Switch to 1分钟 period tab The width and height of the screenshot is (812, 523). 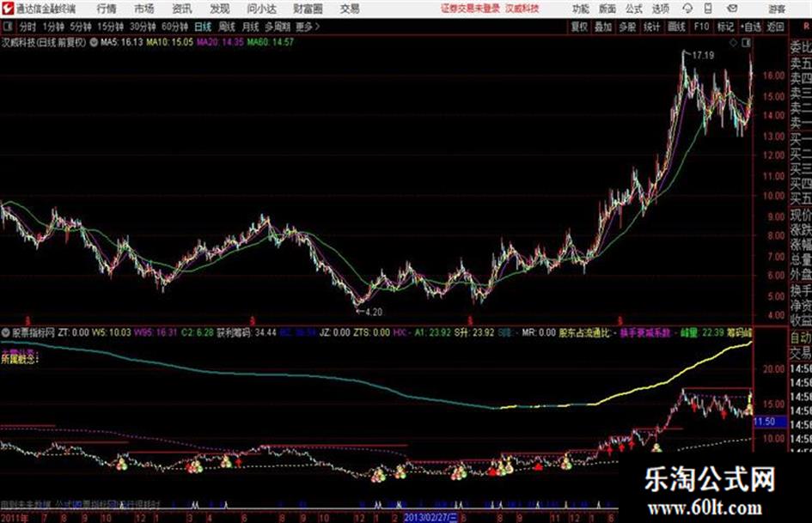tap(53, 27)
